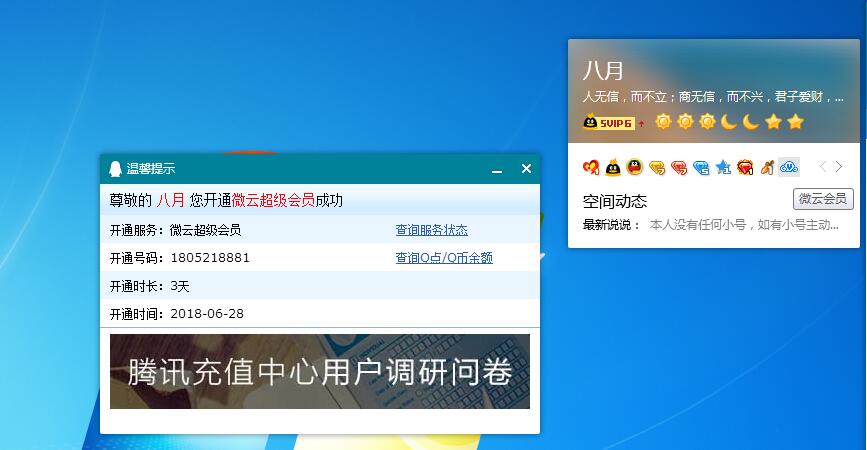
Task: Click the highlighted Weiyun cloud icon
Action: 788,166
